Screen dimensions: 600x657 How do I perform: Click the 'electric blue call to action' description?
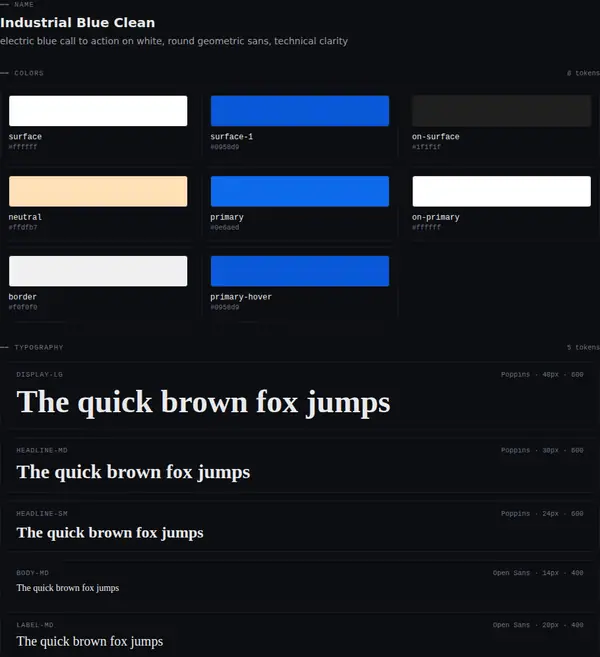174,41
